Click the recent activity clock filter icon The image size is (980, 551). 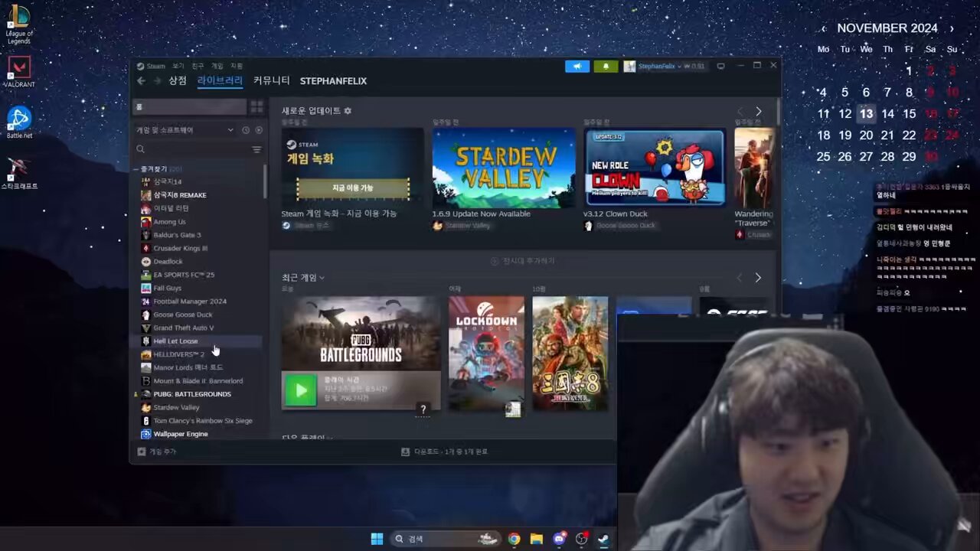(246, 130)
